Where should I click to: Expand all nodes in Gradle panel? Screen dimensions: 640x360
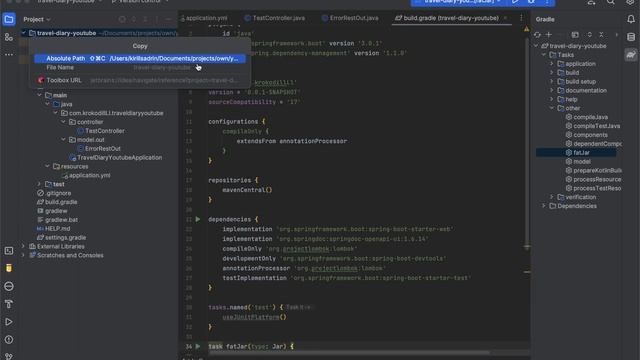(x=589, y=35)
